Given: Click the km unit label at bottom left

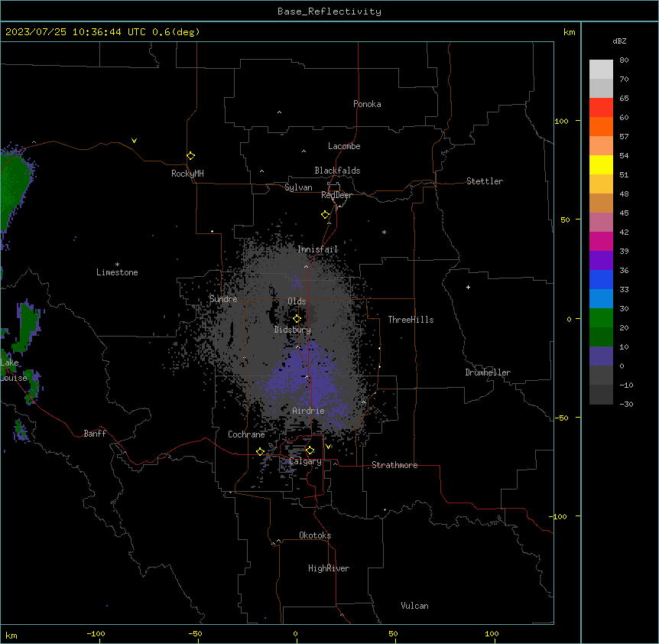Looking at the screenshot, I should (x=11, y=635).
